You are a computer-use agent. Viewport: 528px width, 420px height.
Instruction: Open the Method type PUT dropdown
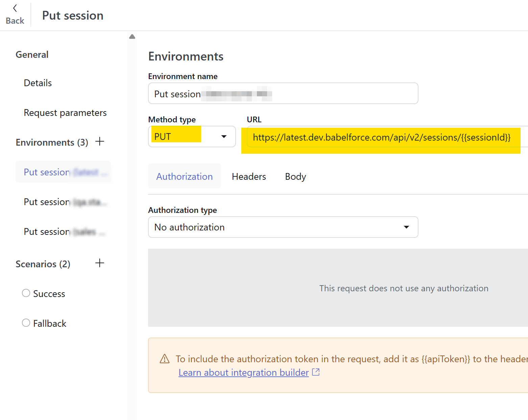pos(192,137)
